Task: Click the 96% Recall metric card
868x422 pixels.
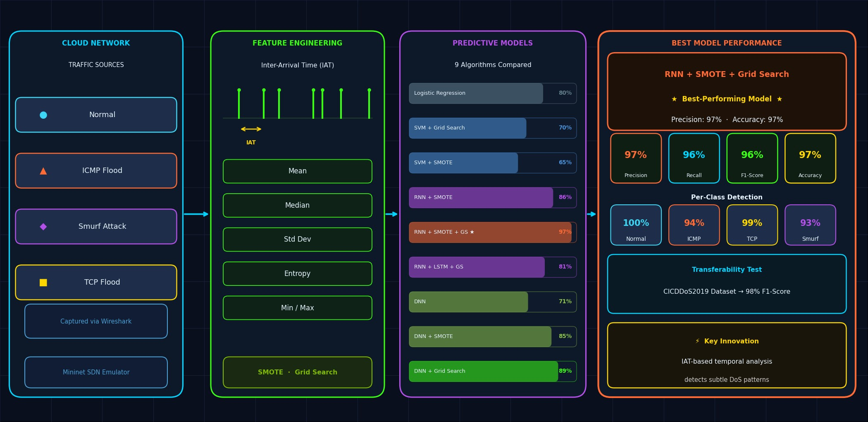Action: [x=694, y=158]
